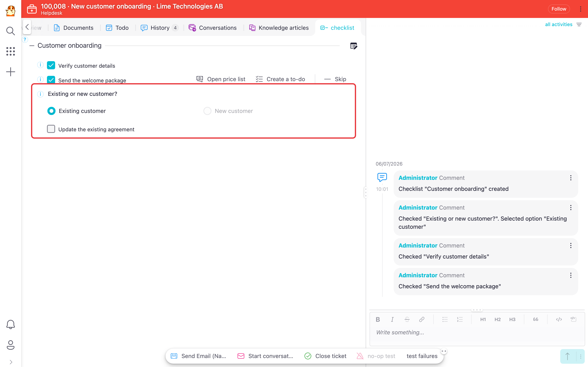Screen dimensions: 588x367
Task: Open the Knowledge articles tab
Action: [279, 28]
